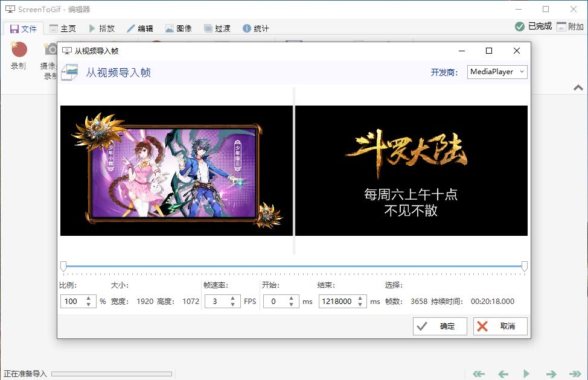Open the MediaPlayer developer dropdown
The width and height of the screenshot is (588, 380).
tap(496, 71)
